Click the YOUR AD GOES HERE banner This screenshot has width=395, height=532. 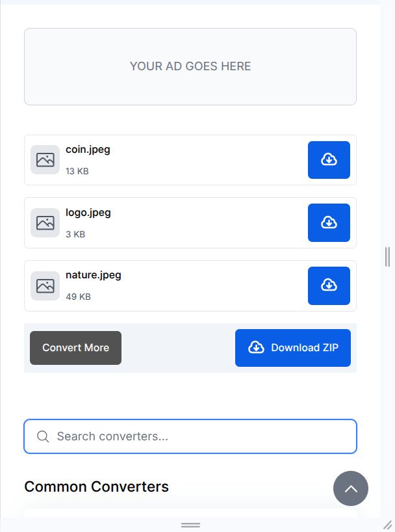point(190,66)
